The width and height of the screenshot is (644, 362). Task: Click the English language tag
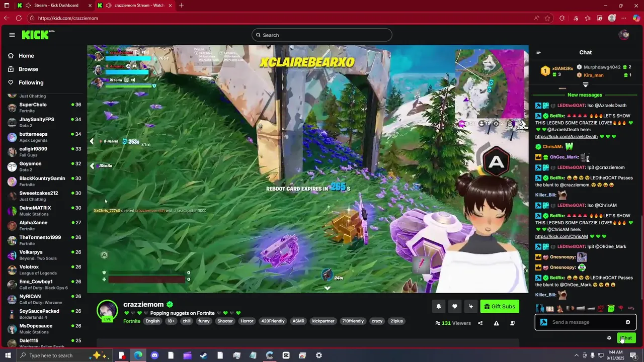[152, 321]
